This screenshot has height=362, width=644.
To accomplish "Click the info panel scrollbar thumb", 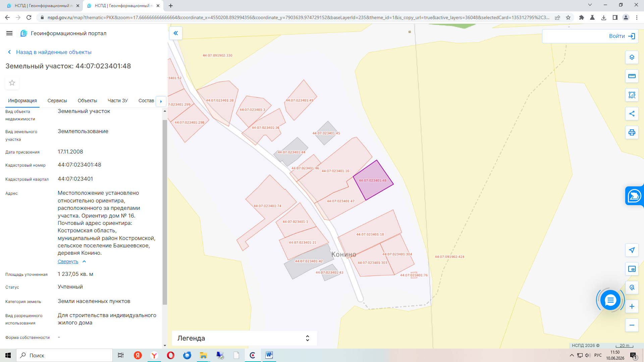I will point(165,212).
